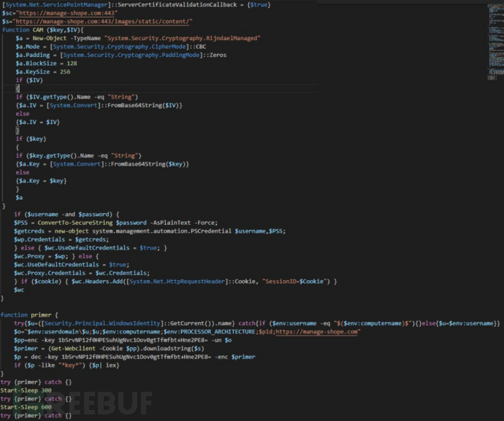
Task: Click the "$a.Key = FromBase64String($key)" line
Action: pyautogui.click(x=102, y=163)
